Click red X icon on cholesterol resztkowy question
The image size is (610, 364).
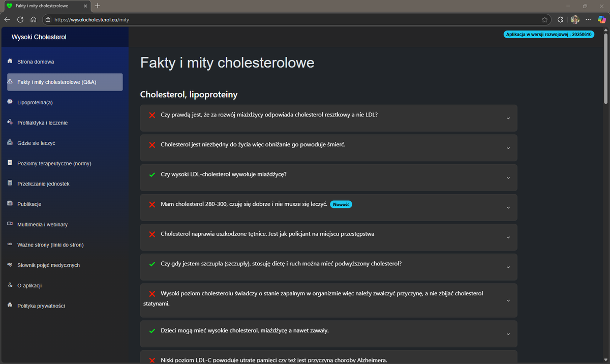click(151, 115)
